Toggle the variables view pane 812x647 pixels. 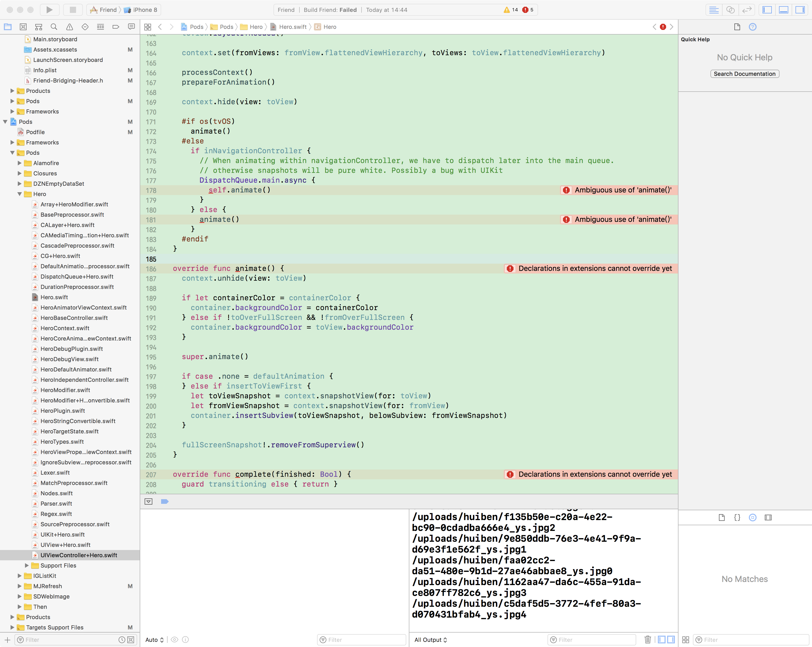click(662, 640)
